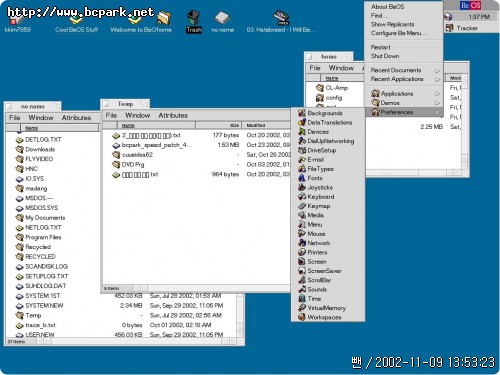500x375 pixels.
Task: Open the Network preference
Action: click(x=328, y=243)
